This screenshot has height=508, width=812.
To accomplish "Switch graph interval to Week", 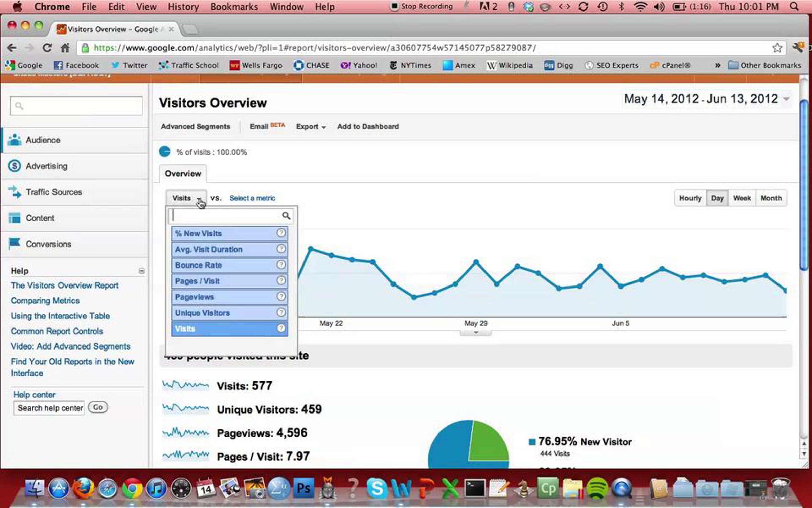I will tap(742, 198).
